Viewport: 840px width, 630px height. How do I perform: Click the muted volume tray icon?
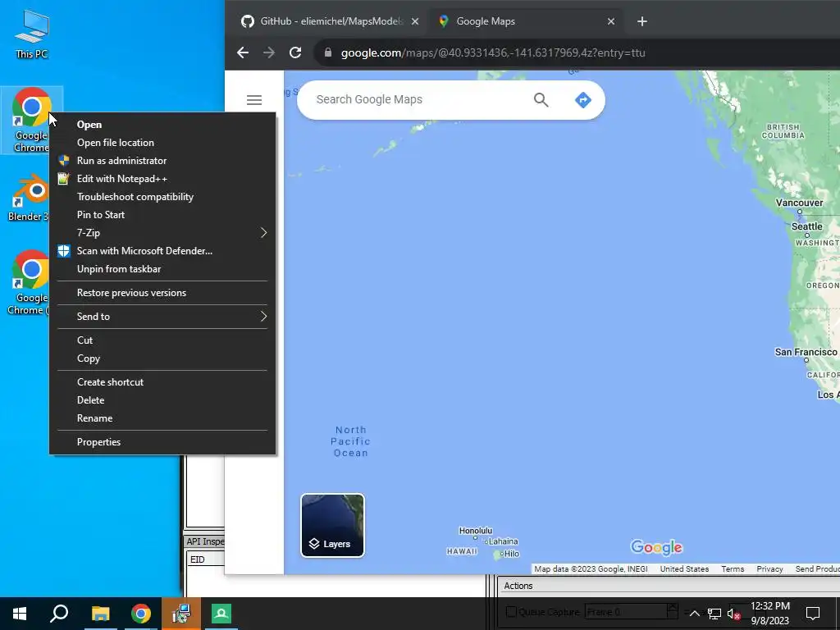click(733, 614)
